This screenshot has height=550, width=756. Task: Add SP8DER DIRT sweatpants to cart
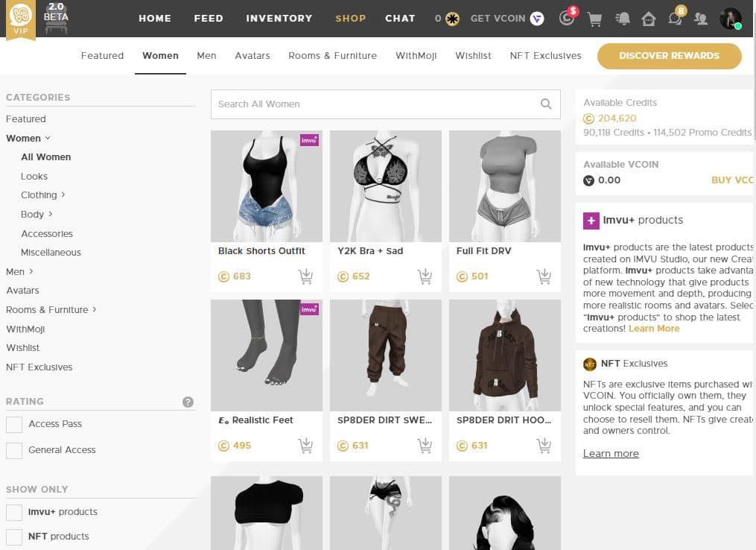425,446
